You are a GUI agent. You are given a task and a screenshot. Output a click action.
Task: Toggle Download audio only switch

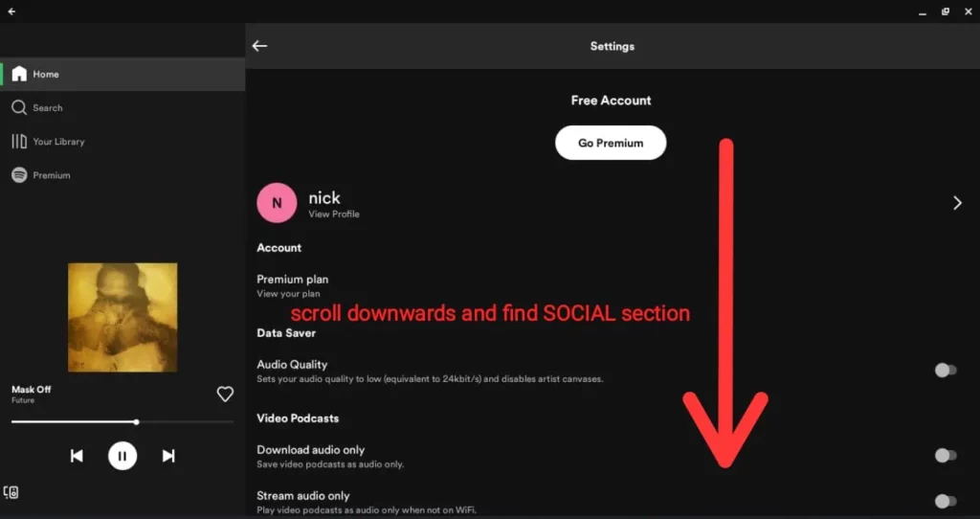coord(946,455)
